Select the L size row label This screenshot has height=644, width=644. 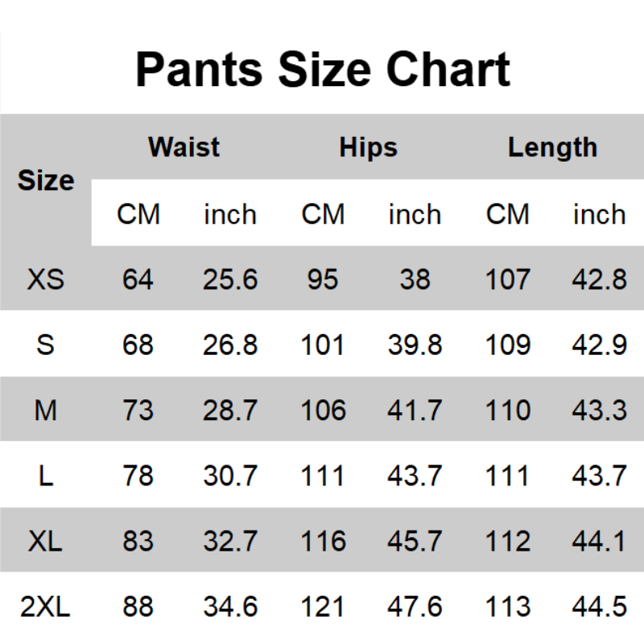coord(46,476)
